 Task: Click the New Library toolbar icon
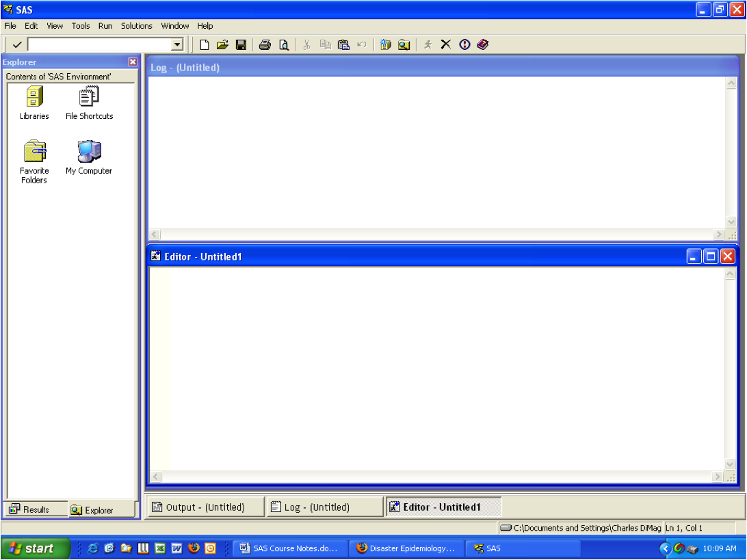(x=385, y=44)
